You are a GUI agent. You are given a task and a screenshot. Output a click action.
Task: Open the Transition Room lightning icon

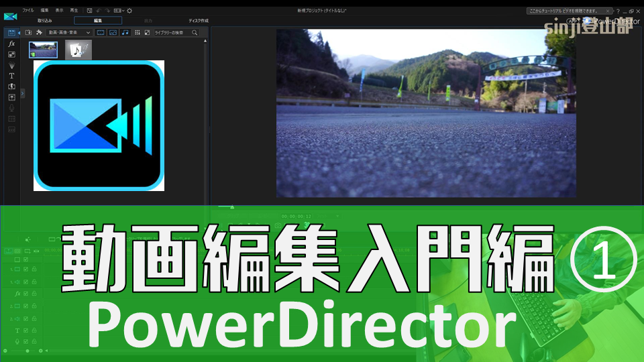click(x=11, y=86)
